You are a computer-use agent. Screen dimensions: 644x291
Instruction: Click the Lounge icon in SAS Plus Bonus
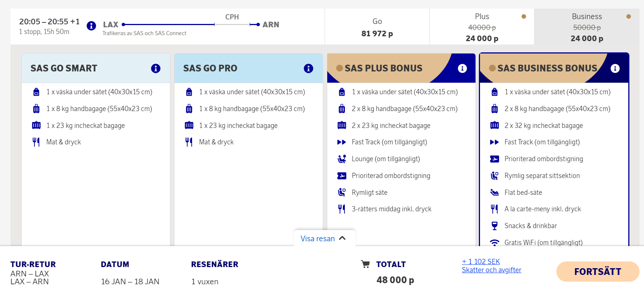tap(341, 159)
